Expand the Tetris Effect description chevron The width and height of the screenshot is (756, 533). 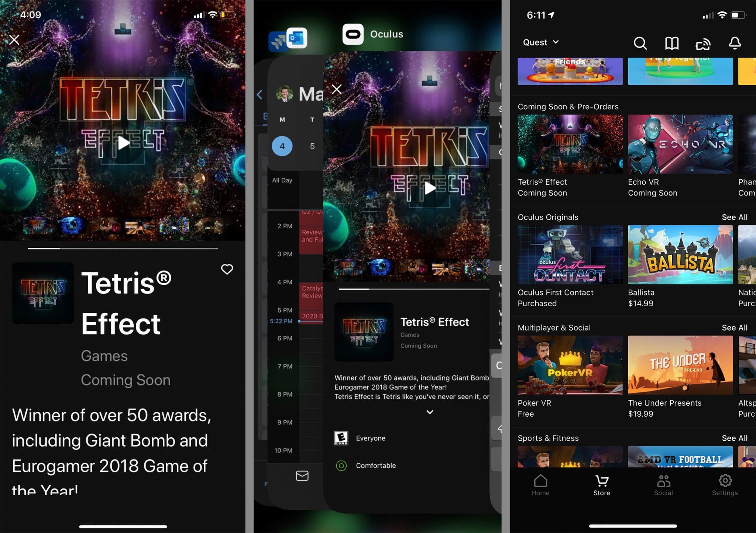pyautogui.click(x=430, y=412)
